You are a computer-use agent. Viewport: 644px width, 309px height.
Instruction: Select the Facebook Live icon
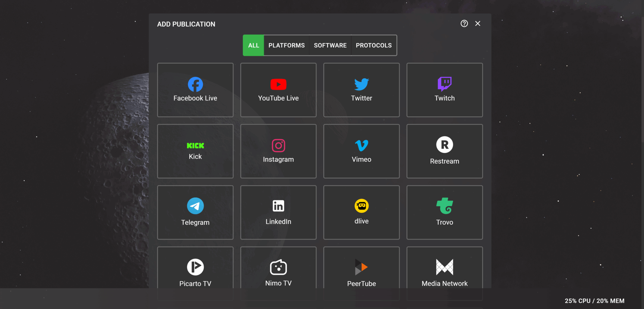pyautogui.click(x=195, y=84)
